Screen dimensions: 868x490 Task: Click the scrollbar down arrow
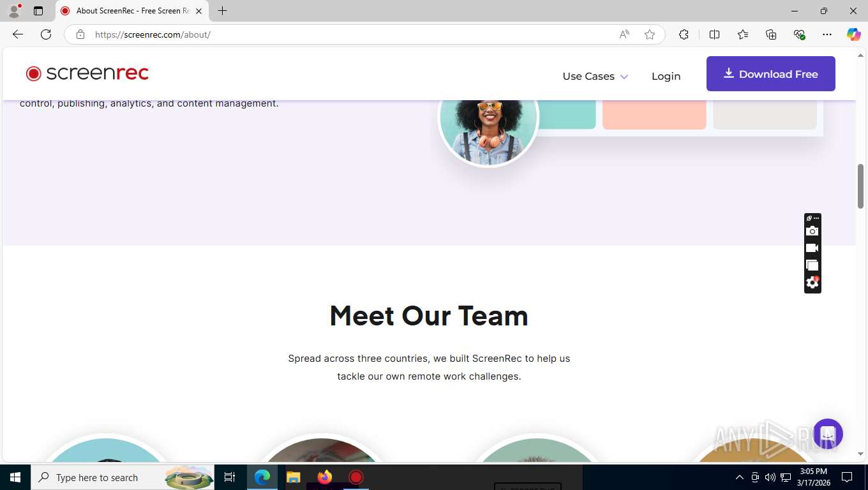(x=860, y=454)
